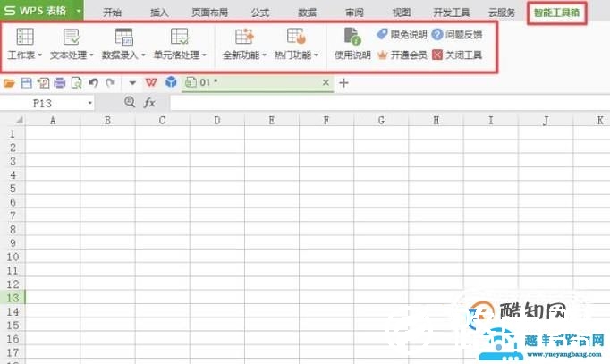Switch to the 开始 ribbon tab
Screen dimensions: 610x364
112,13
